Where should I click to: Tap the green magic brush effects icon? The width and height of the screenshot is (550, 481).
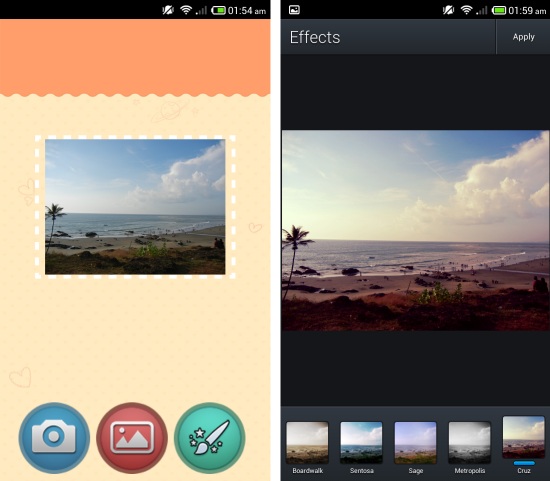[209, 437]
